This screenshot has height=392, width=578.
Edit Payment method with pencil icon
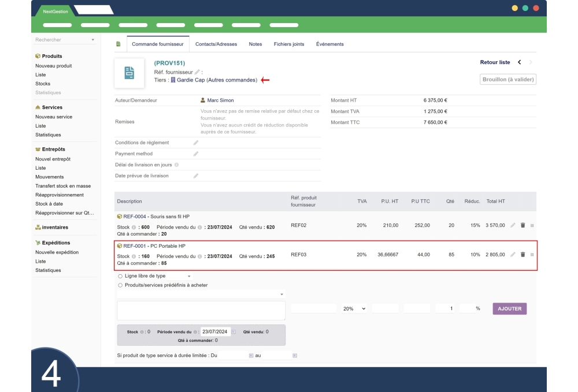coord(196,154)
